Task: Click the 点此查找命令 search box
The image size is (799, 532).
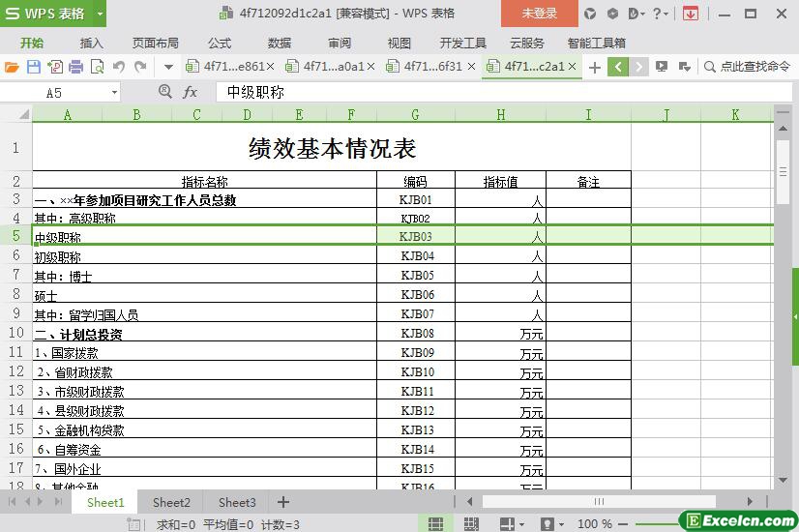Action: tap(748, 67)
